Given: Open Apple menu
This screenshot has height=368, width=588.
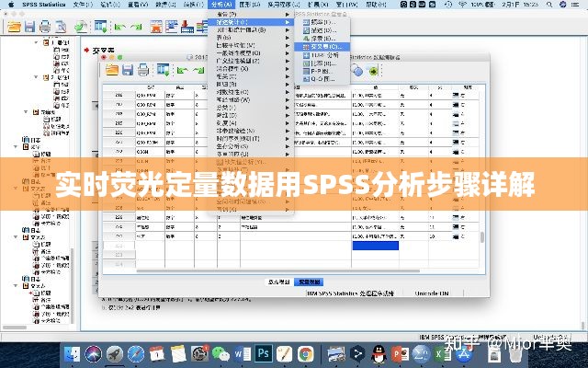Looking at the screenshot, I should 11,5.
